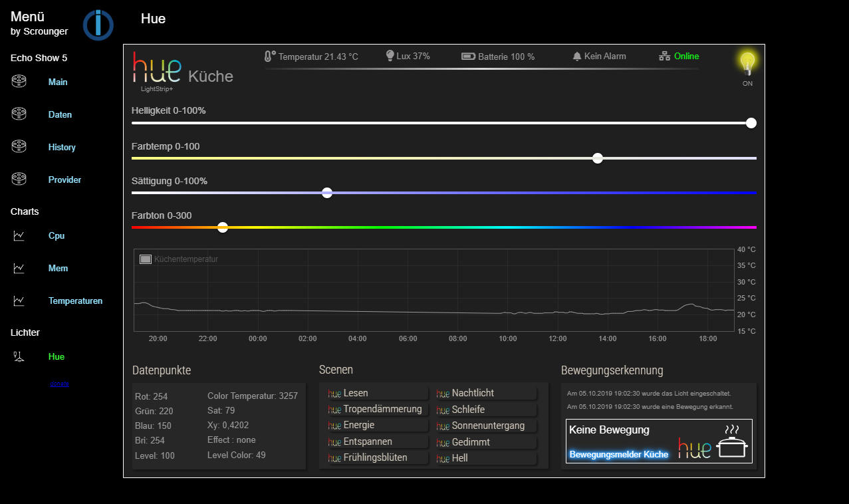The width and height of the screenshot is (849, 504).
Task: Click the ioBroker logo icon
Action: click(x=98, y=25)
